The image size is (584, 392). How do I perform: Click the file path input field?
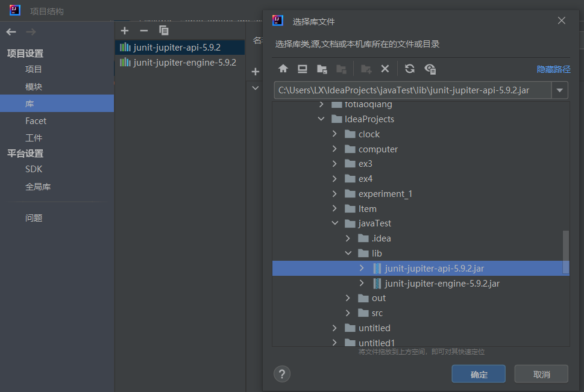(x=413, y=90)
